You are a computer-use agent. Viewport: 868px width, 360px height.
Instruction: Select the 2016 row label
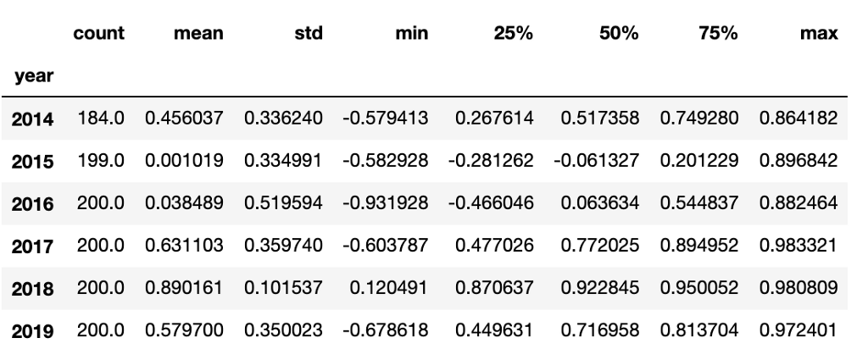click(x=36, y=204)
